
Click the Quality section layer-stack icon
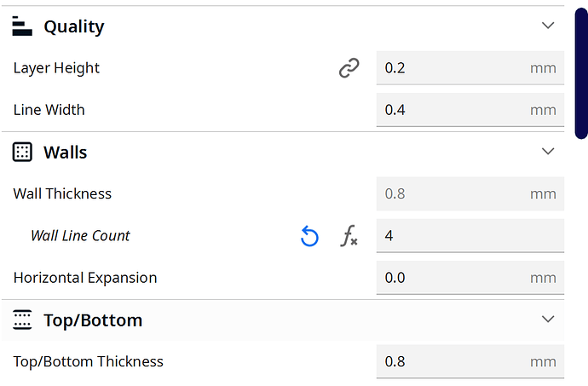[x=22, y=26]
